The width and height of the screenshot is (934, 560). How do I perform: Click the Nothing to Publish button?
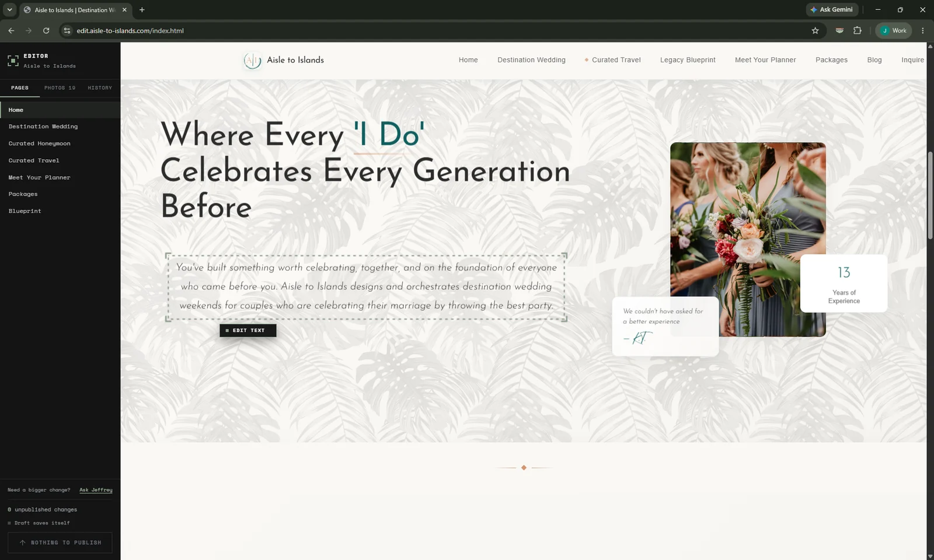60,542
